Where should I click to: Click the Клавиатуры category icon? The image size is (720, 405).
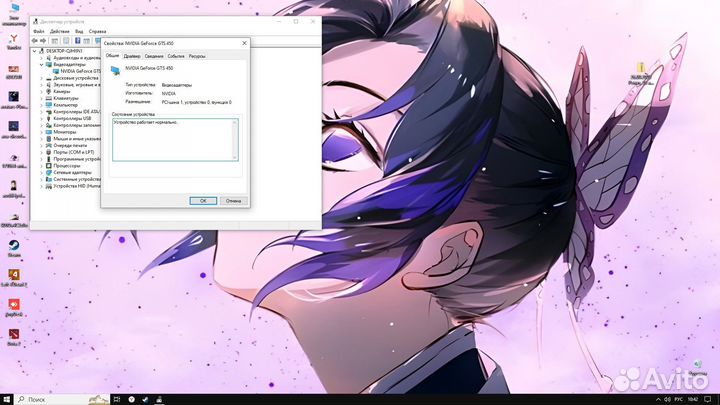[49, 98]
